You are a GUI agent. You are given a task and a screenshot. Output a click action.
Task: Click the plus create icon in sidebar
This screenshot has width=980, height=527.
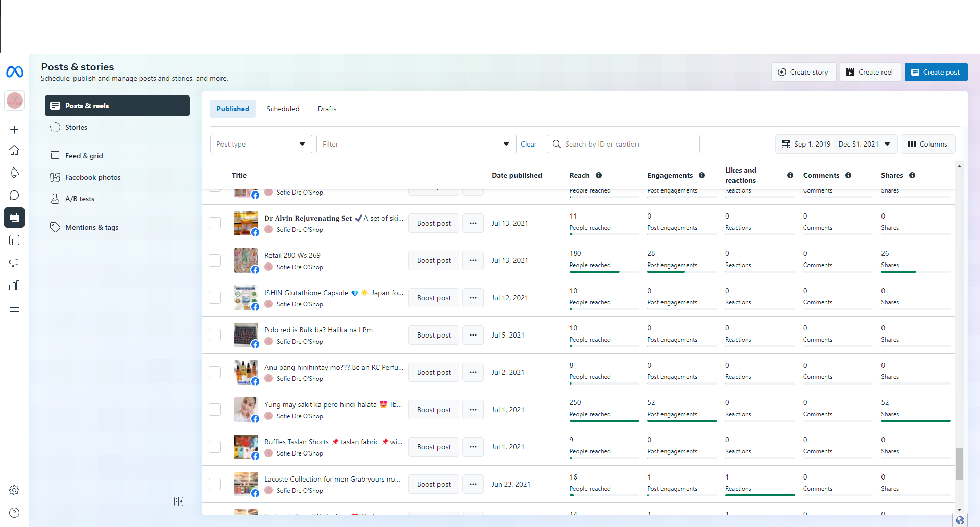tap(14, 130)
